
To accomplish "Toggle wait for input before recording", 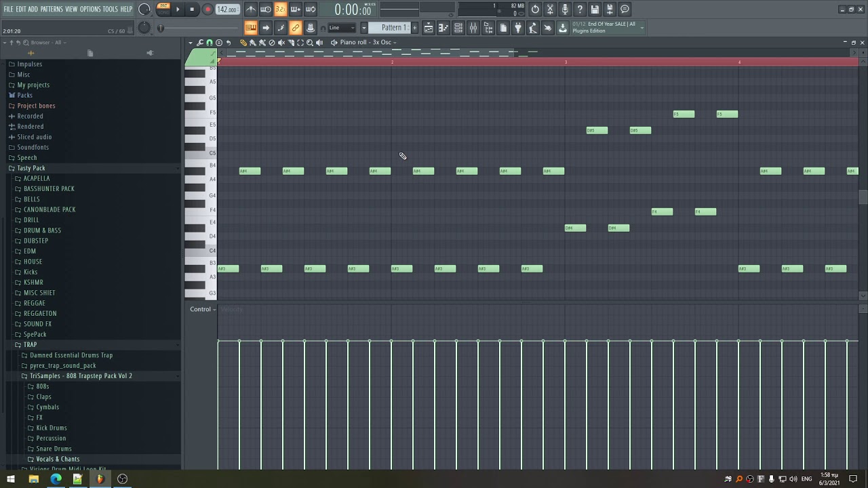I will [x=265, y=9].
